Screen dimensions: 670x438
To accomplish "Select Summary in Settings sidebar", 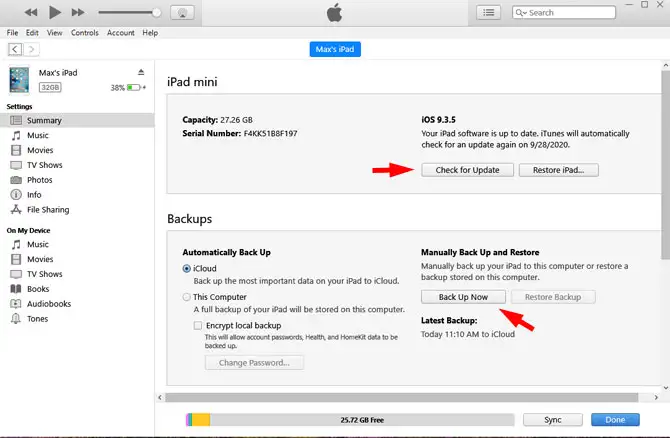I will click(x=77, y=120).
